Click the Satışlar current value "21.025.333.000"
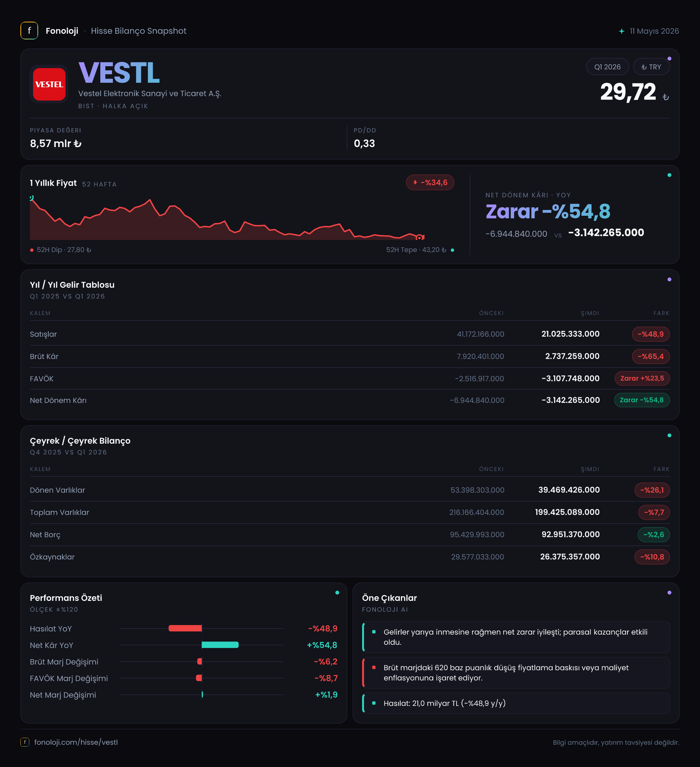 [x=570, y=334]
